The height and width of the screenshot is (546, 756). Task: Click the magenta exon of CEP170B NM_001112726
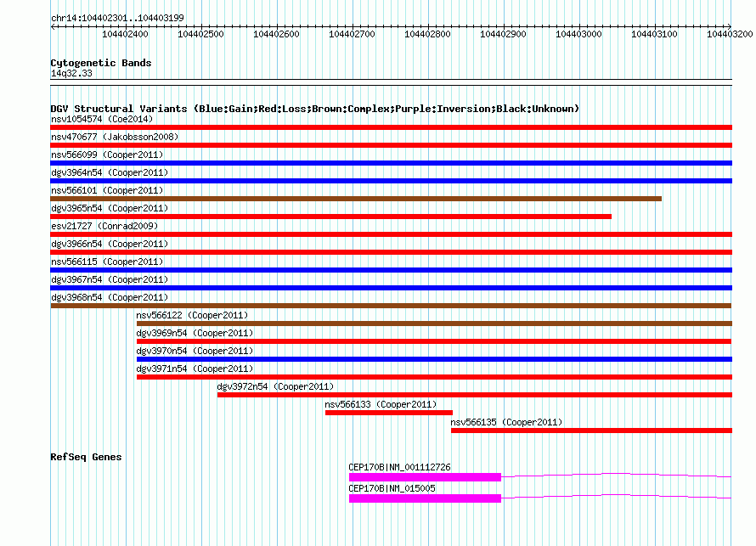point(426,477)
